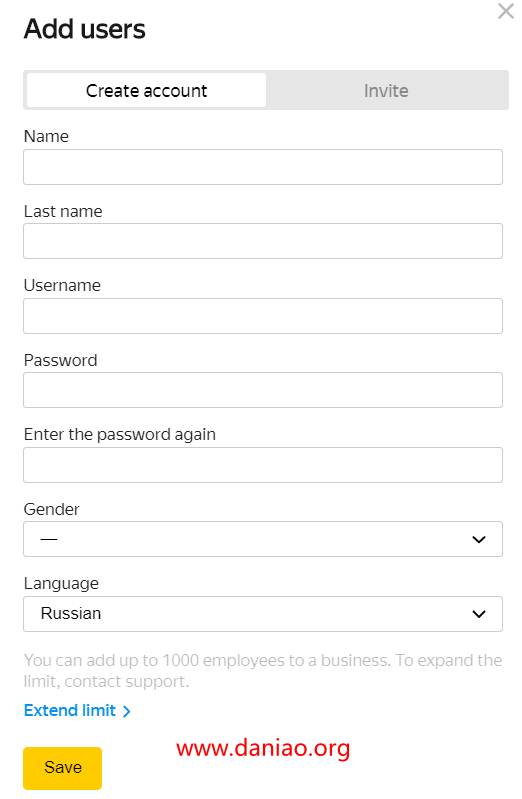Focus the Username text box
522x799 pixels.
click(263, 316)
